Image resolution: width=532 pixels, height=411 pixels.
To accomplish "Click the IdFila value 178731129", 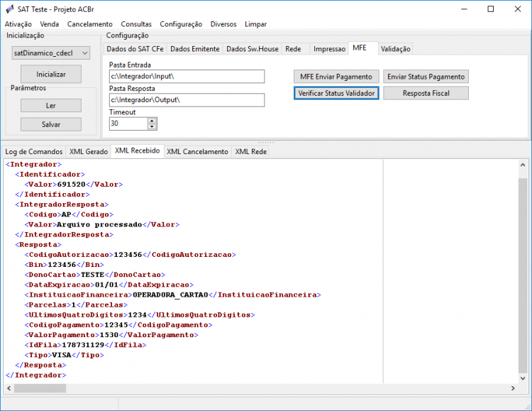I will click(83, 345).
